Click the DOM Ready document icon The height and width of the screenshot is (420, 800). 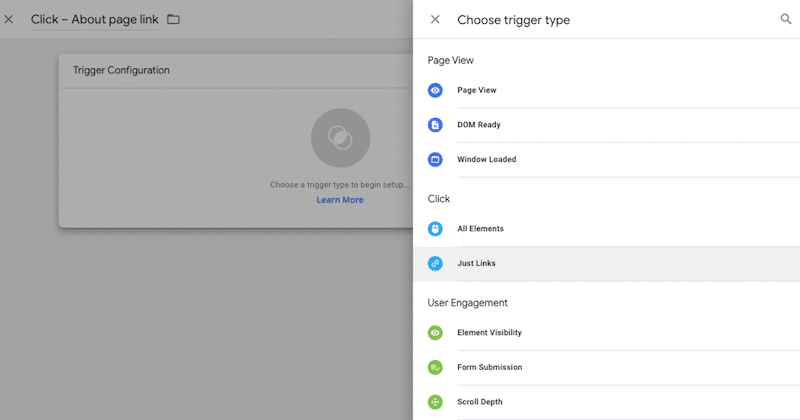[435, 125]
